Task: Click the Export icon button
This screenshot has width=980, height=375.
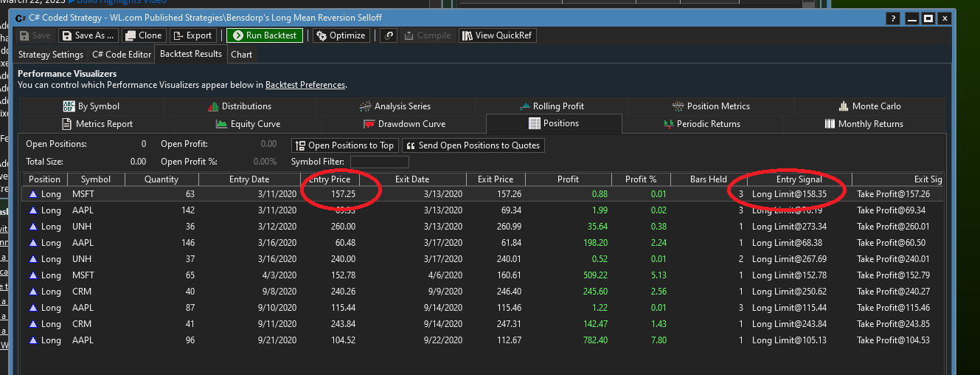Action: pos(193,35)
